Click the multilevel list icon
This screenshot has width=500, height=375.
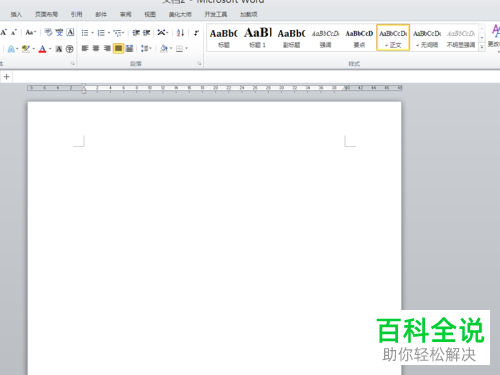coord(117,33)
